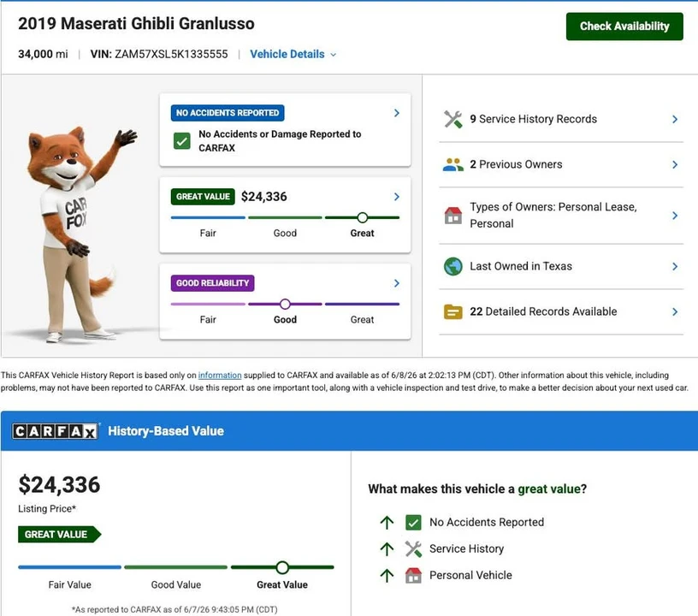Click the up arrow beside Service History
The width and height of the screenshot is (698, 616).
387,548
